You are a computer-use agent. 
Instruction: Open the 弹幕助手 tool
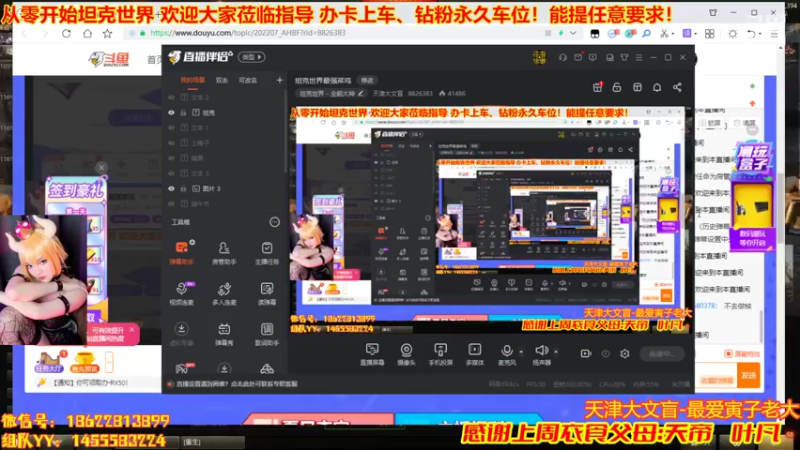182,253
